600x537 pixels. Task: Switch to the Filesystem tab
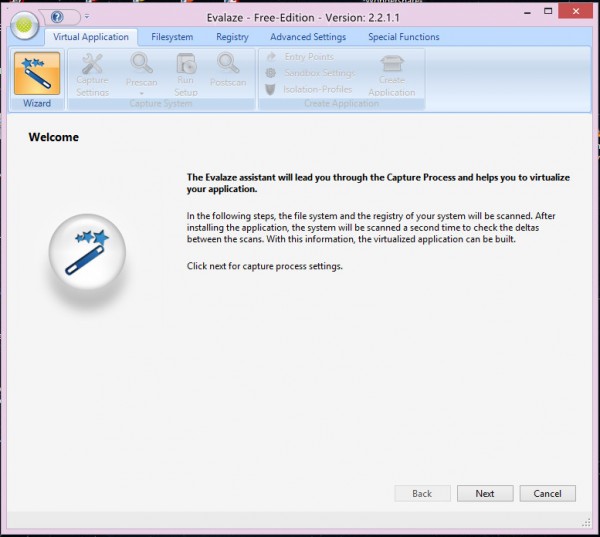pos(172,37)
